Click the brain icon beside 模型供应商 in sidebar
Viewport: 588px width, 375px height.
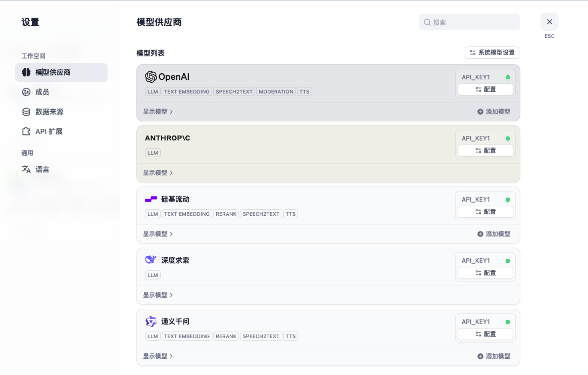(x=26, y=72)
